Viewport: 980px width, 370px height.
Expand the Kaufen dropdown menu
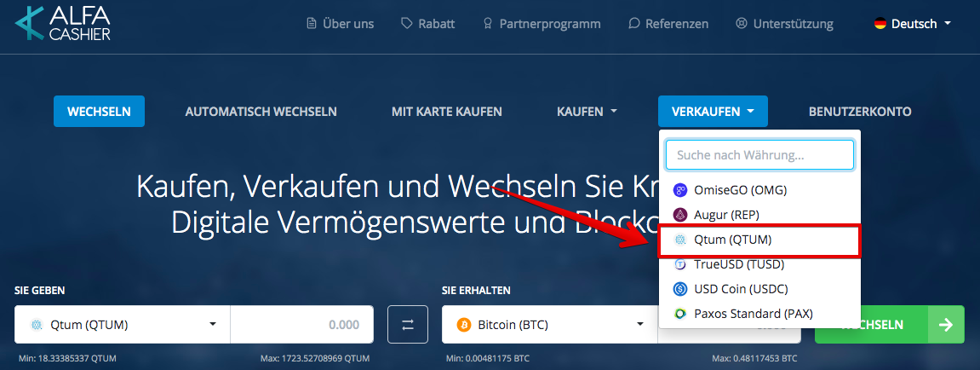587,112
